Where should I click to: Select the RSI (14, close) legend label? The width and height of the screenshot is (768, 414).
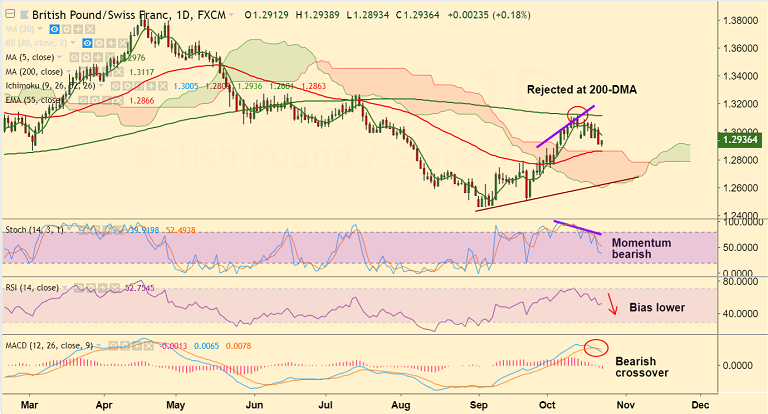pyautogui.click(x=32, y=288)
